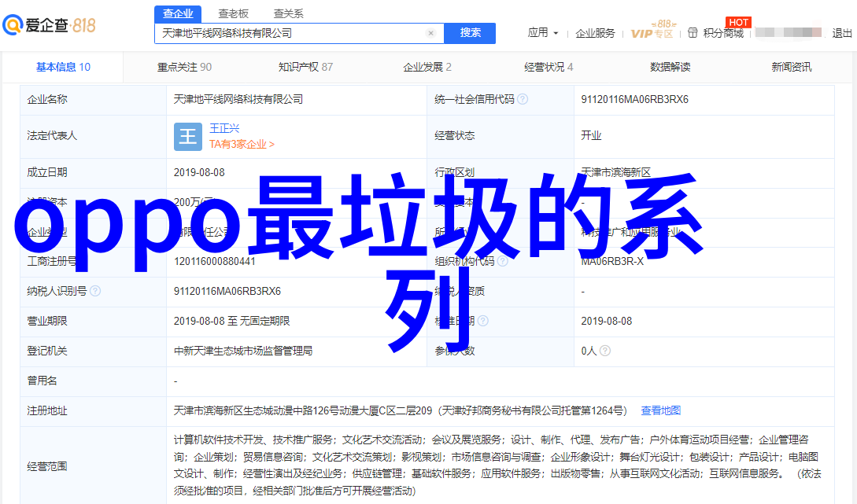Open the 企业服务 link
Viewport: 857px width, 504px height.
point(595,33)
